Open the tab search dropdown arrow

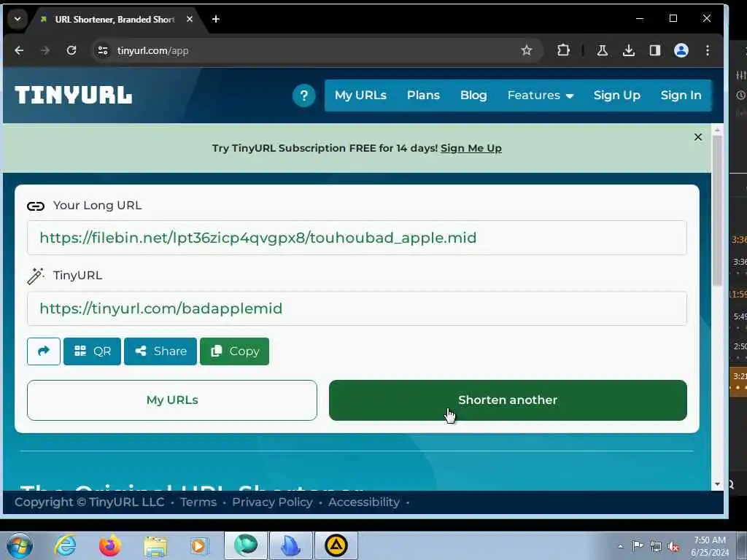pyautogui.click(x=18, y=19)
